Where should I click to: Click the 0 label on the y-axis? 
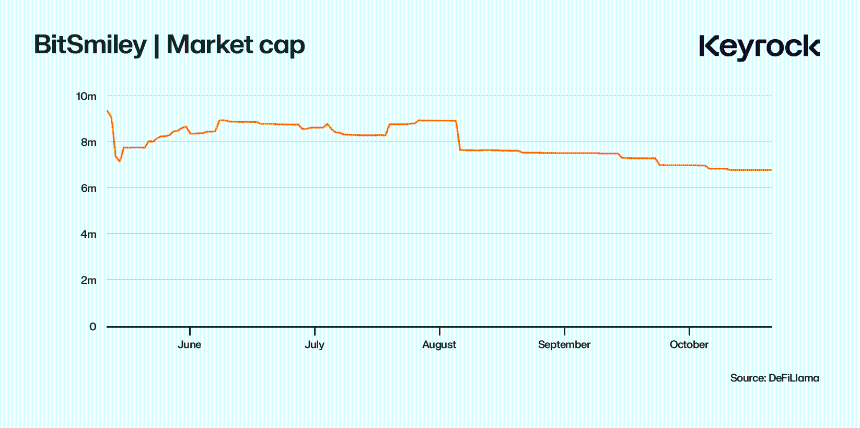[x=93, y=326]
